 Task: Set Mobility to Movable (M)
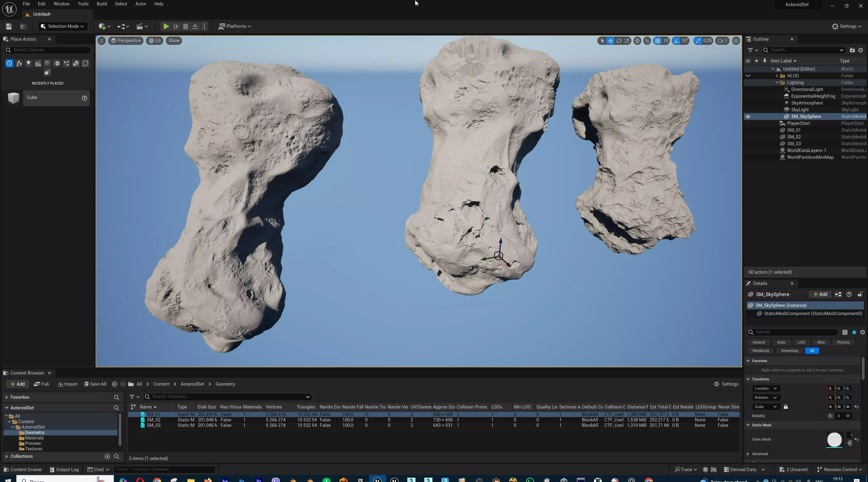click(x=848, y=416)
